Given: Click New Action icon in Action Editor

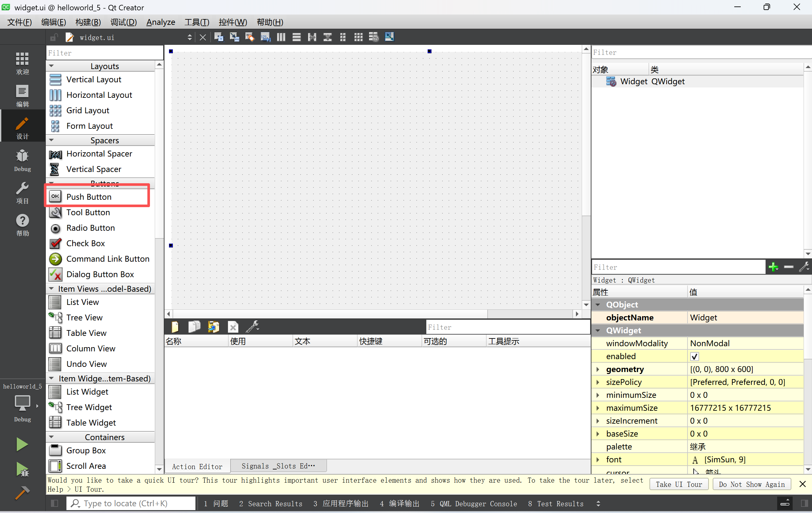Looking at the screenshot, I should 175,327.
